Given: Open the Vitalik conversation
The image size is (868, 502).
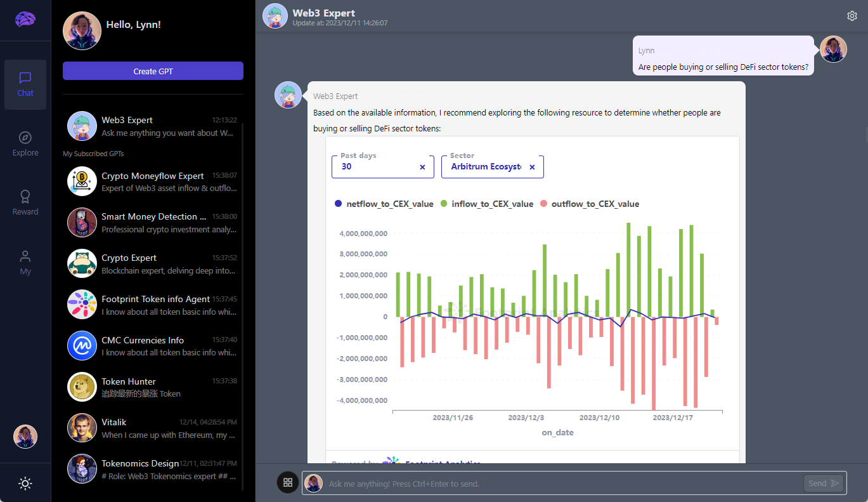Looking at the screenshot, I should pos(152,428).
